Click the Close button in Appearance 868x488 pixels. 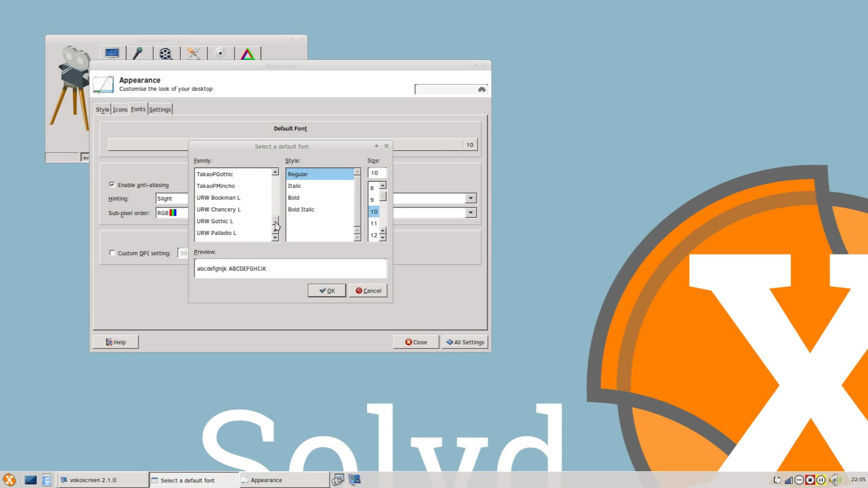pyautogui.click(x=416, y=342)
